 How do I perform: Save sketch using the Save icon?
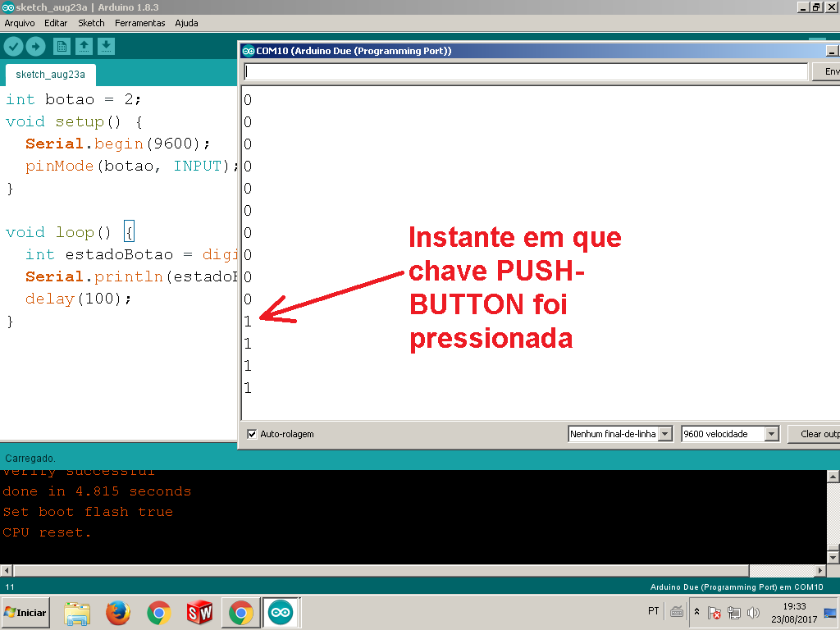click(x=107, y=47)
